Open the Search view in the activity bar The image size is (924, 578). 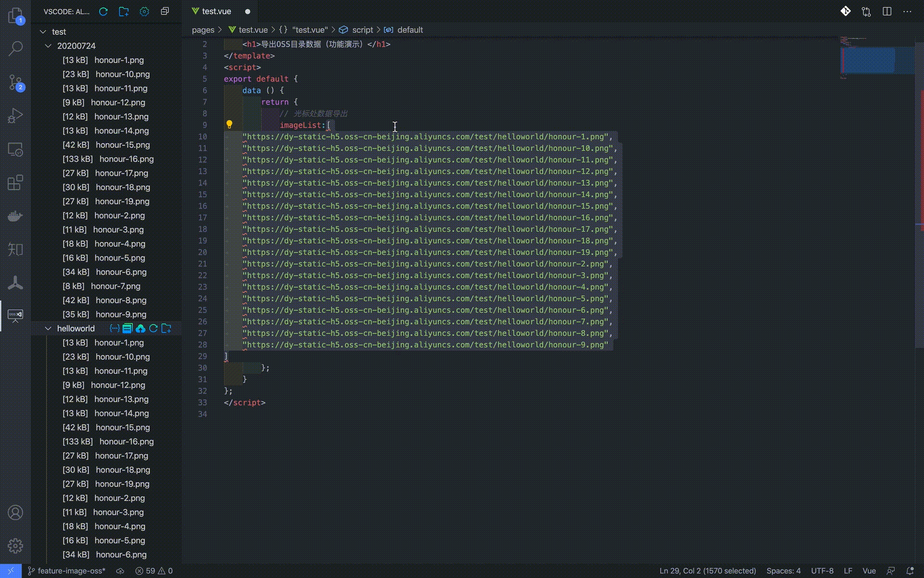15,48
